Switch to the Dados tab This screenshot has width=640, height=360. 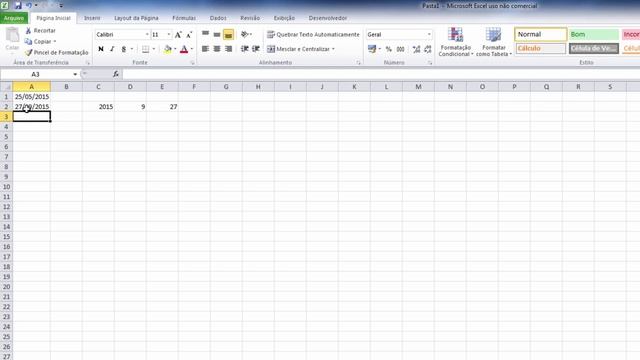pyautogui.click(x=218, y=18)
